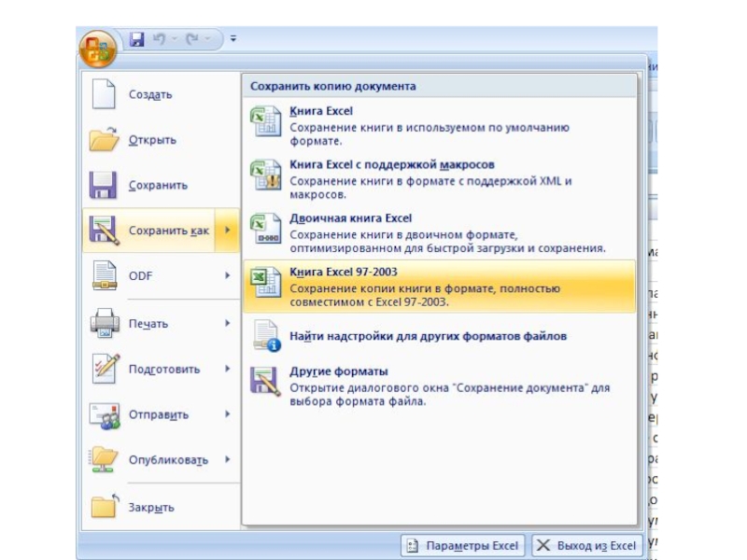Expand the Опубликовать submenu arrow
The width and height of the screenshot is (747, 560).
pos(227,459)
